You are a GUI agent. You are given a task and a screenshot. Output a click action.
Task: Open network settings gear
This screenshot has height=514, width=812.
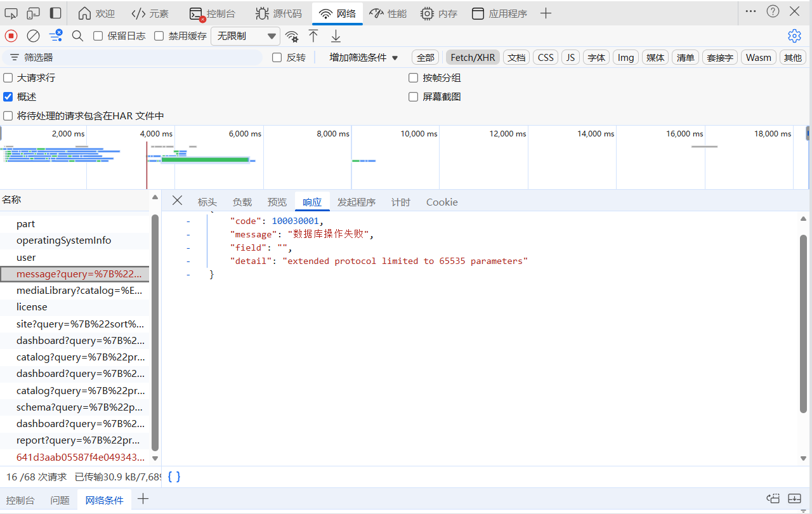tap(794, 36)
